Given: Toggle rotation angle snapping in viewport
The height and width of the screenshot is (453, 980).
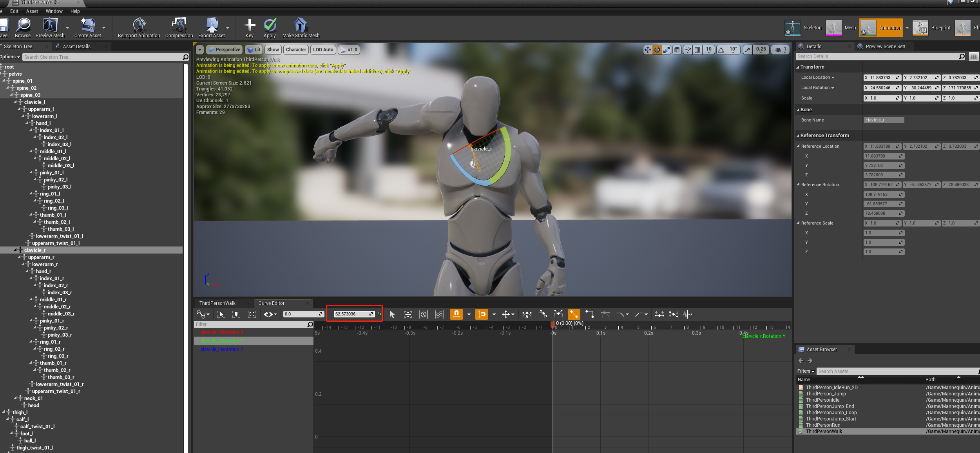Looking at the screenshot, I should coord(721,50).
